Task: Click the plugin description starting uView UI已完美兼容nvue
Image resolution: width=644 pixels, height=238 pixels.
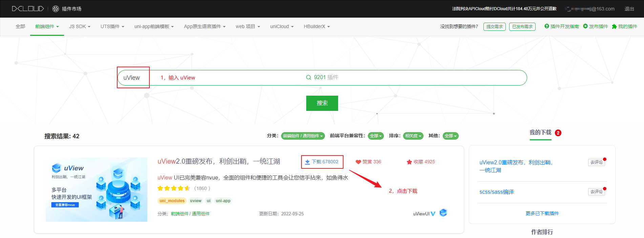Action: pyautogui.click(x=253, y=177)
